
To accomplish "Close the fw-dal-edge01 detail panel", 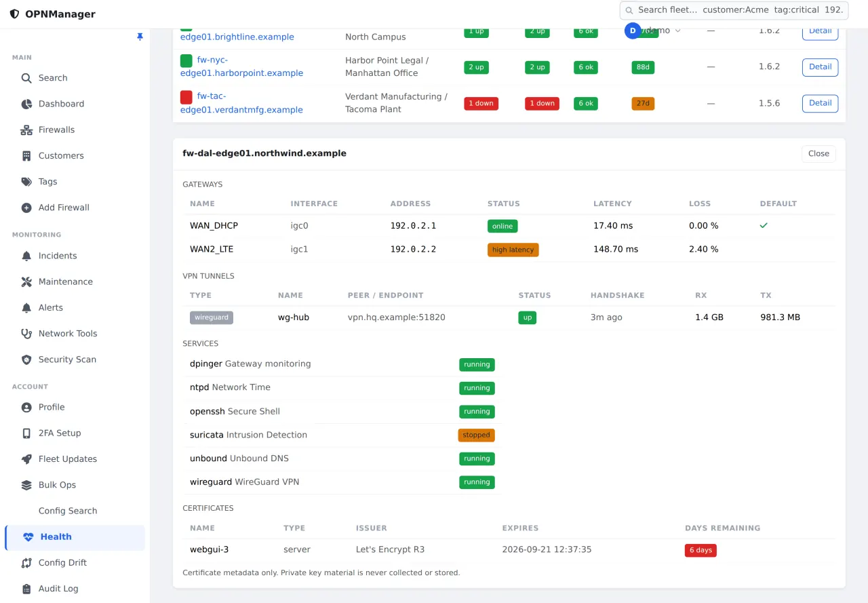I will click(x=818, y=153).
